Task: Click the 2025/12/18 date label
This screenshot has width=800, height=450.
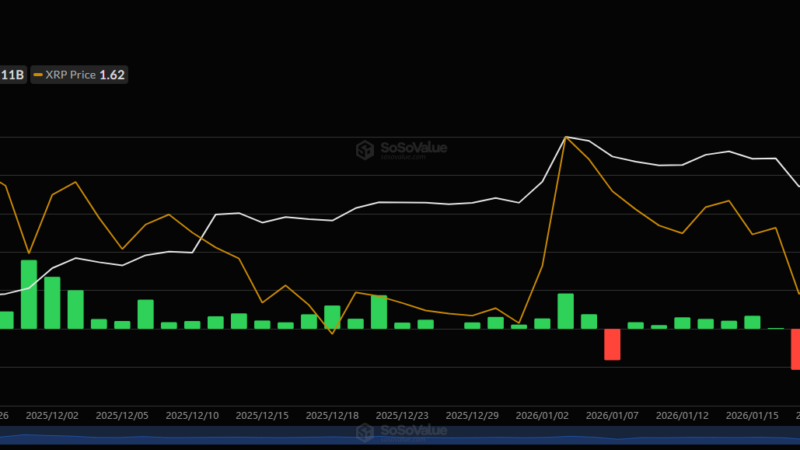Action: (x=332, y=416)
